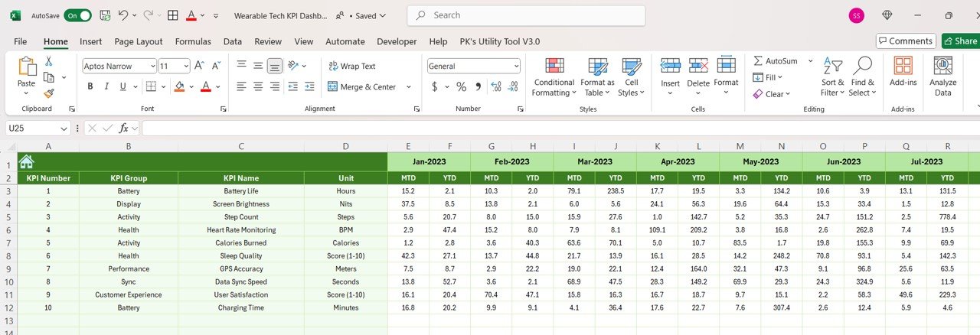The image size is (980, 335).
Task: Click the Decrease Decimal icon
Action: pos(512,86)
